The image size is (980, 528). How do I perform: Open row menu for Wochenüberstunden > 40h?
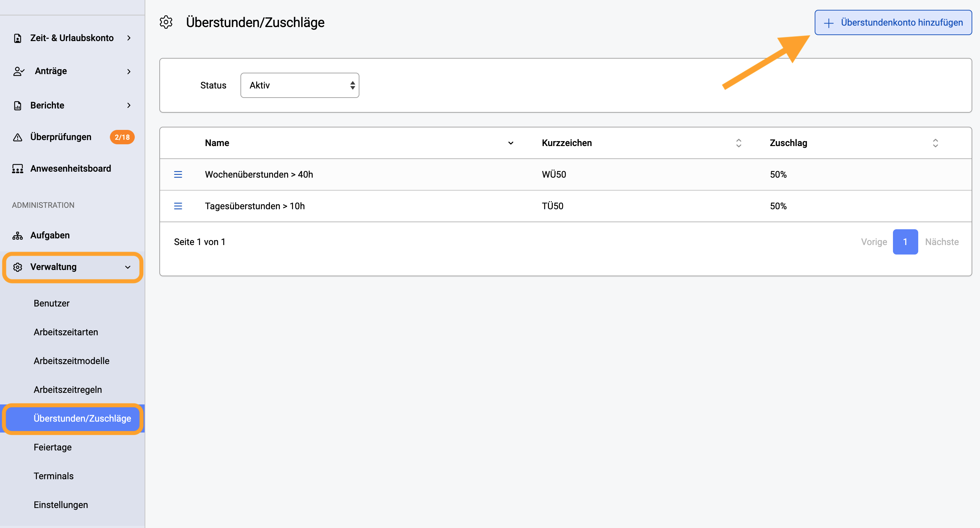(178, 174)
